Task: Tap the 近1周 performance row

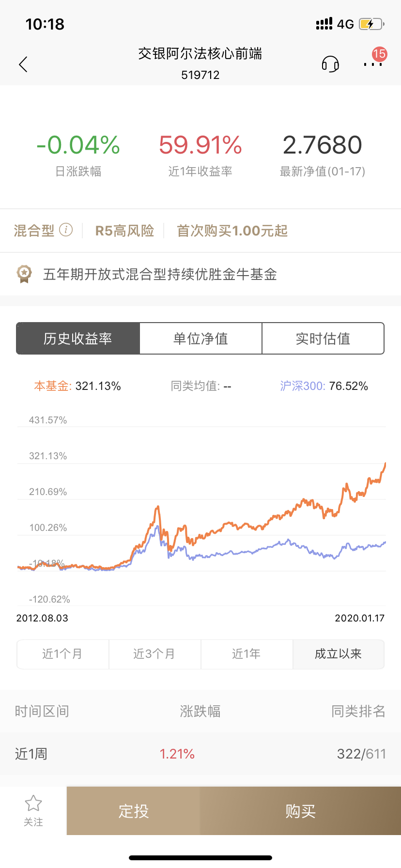Action: pos(200,754)
